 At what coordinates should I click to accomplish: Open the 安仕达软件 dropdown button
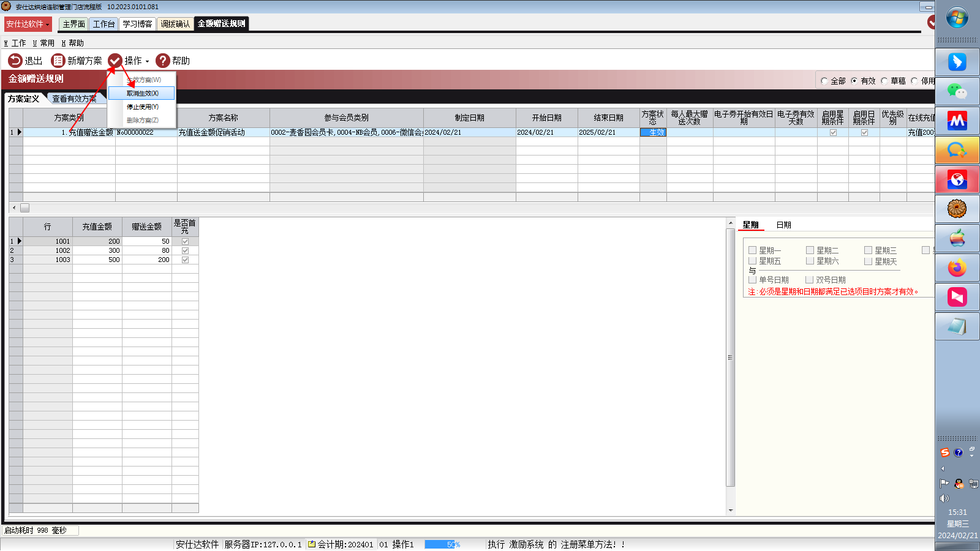click(x=28, y=24)
